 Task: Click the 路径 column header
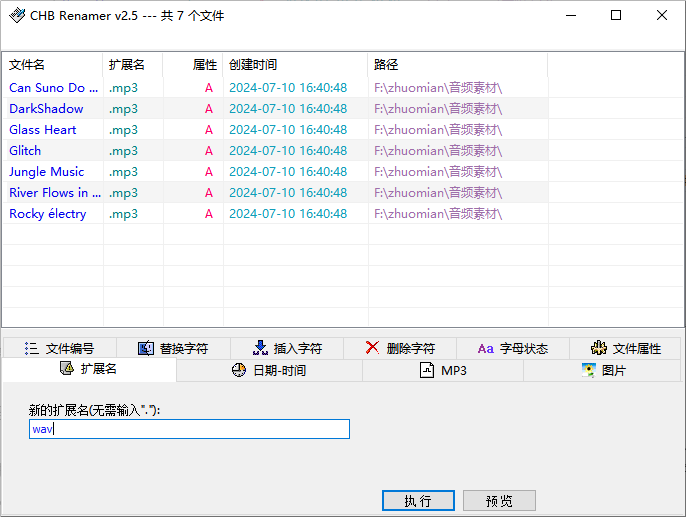(x=386, y=64)
